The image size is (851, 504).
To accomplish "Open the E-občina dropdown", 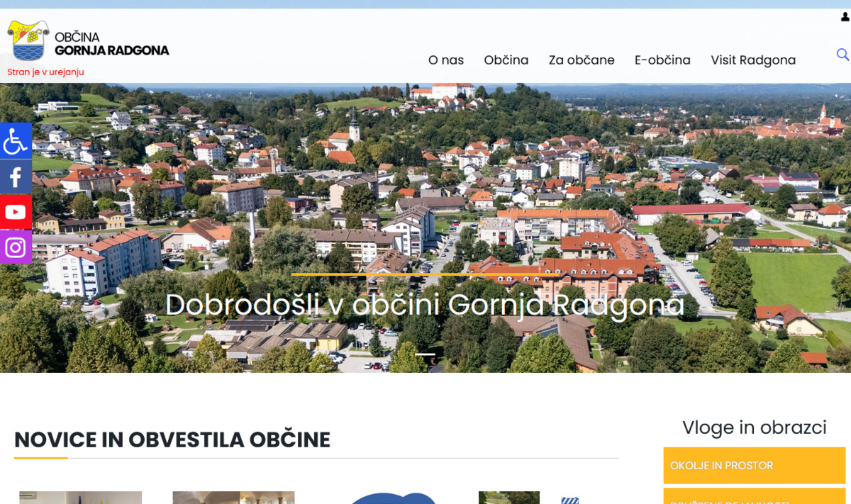I will [662, 60].
